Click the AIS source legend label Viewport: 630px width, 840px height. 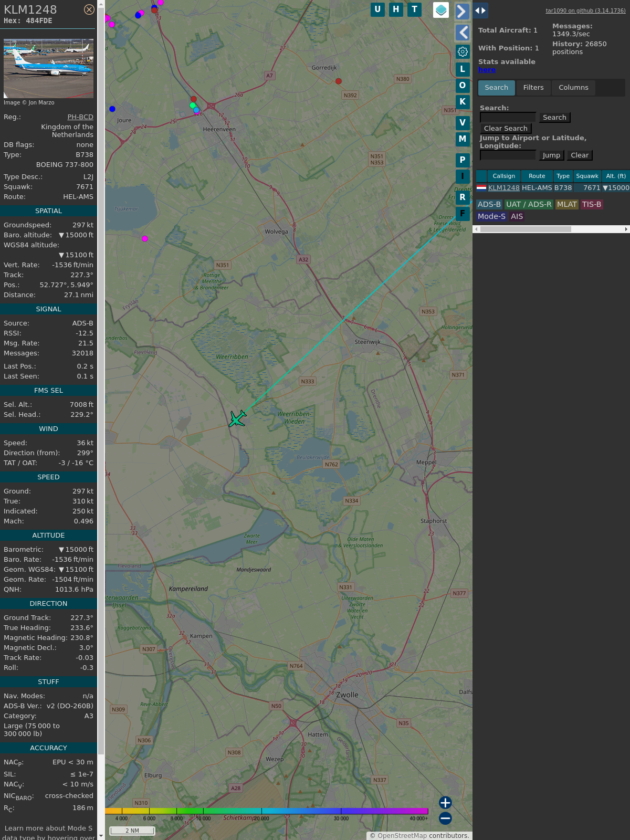517,217
